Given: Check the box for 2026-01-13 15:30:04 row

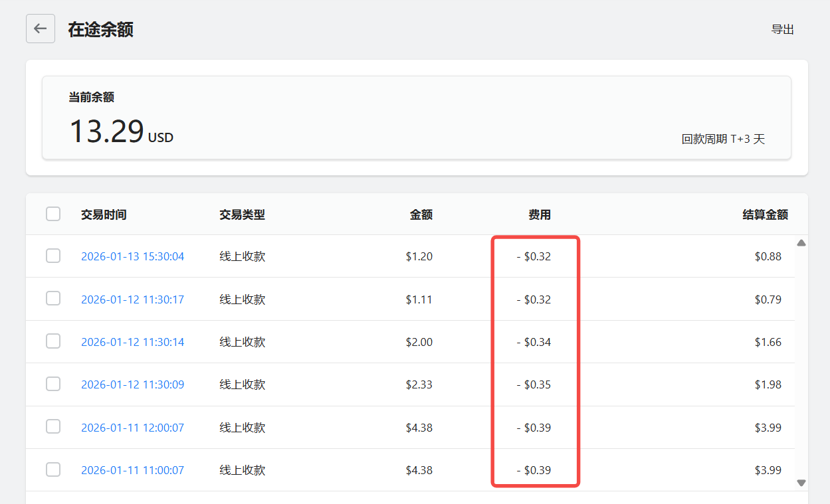Looking at the screenshot, I should (x=53, y=256).
